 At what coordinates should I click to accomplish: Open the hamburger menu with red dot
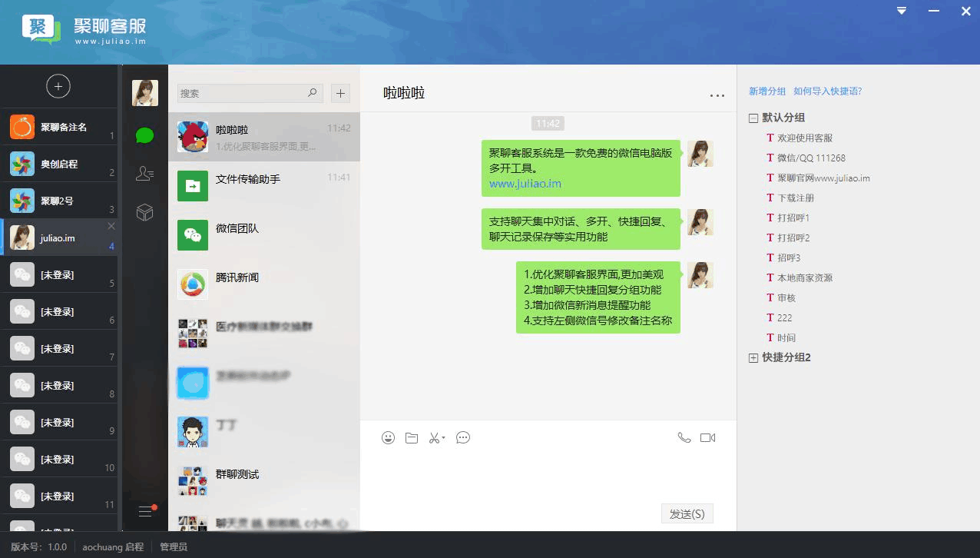[146, 511]
